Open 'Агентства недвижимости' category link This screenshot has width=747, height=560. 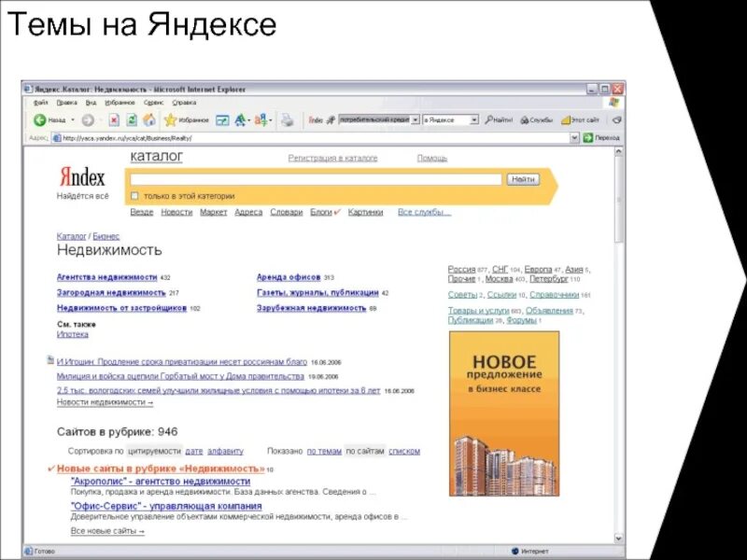point(106,277)
